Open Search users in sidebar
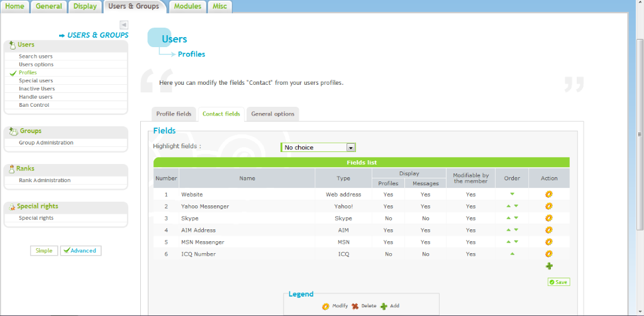The image size is (644, 316). pos(36,56)
